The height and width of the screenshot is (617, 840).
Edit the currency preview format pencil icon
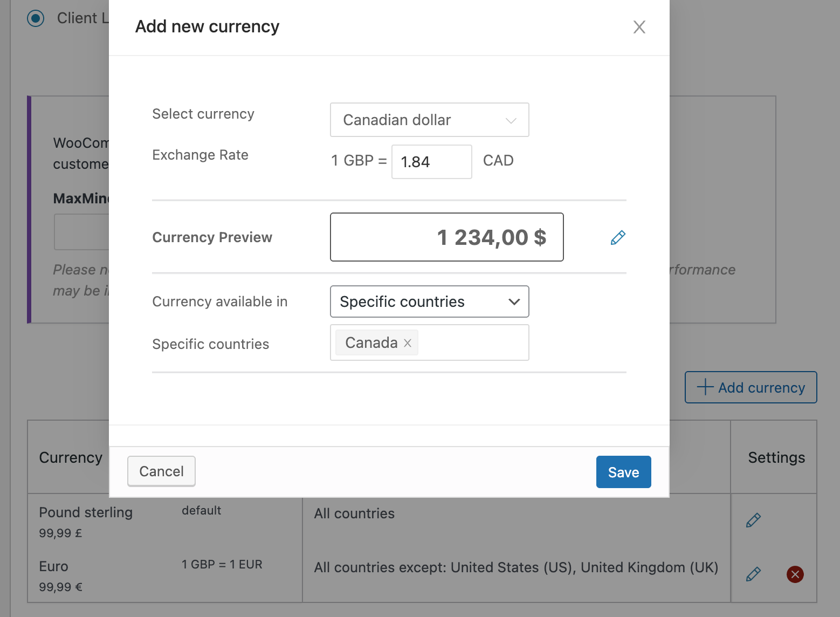point(618,237)
